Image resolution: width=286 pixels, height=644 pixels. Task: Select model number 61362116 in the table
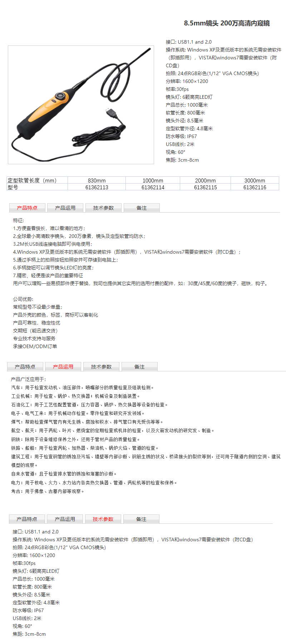255,187
